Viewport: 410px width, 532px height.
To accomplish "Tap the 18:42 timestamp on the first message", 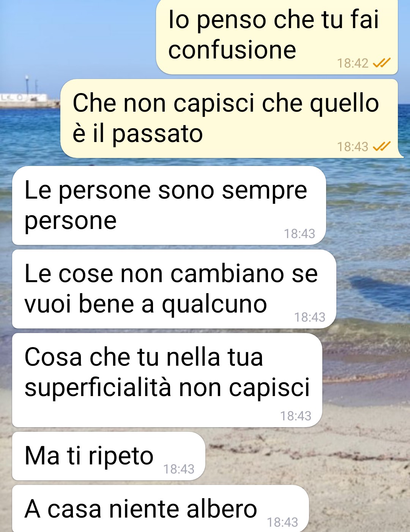I will tap(353, 63).
